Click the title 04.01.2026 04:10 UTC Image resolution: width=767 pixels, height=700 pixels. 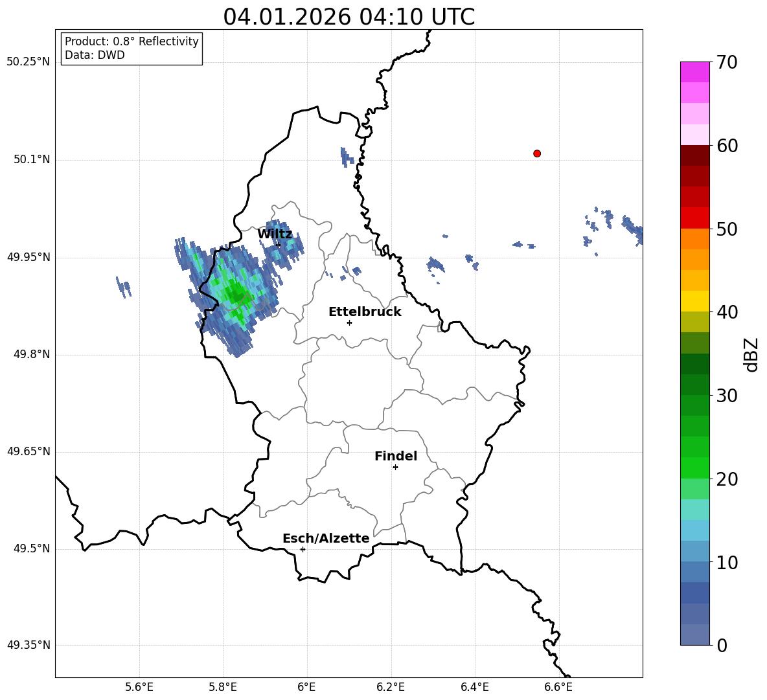(349, 17)
